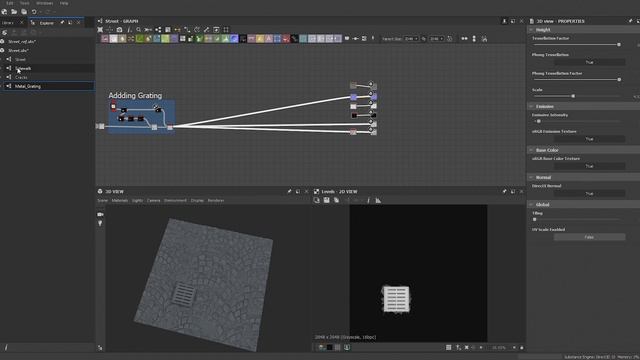Expand the Street graph tree arrow

click(2, 60)
